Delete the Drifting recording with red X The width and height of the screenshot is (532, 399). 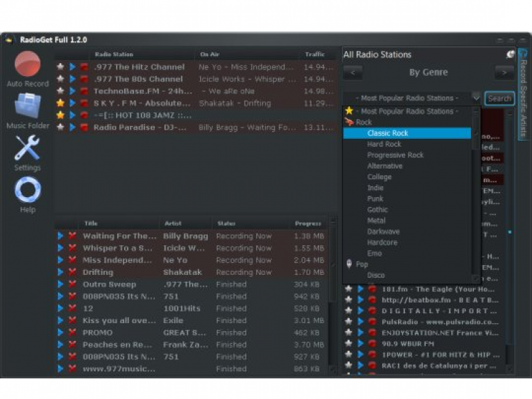(72, 272)
